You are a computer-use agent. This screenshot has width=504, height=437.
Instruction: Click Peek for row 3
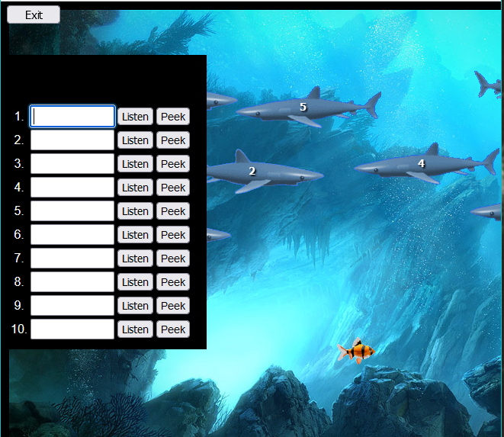pos(173,164)
